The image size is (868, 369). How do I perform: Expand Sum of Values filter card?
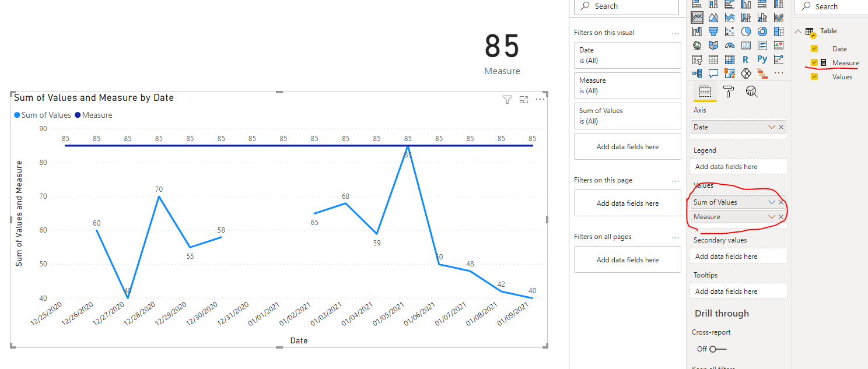pos(628,116)
